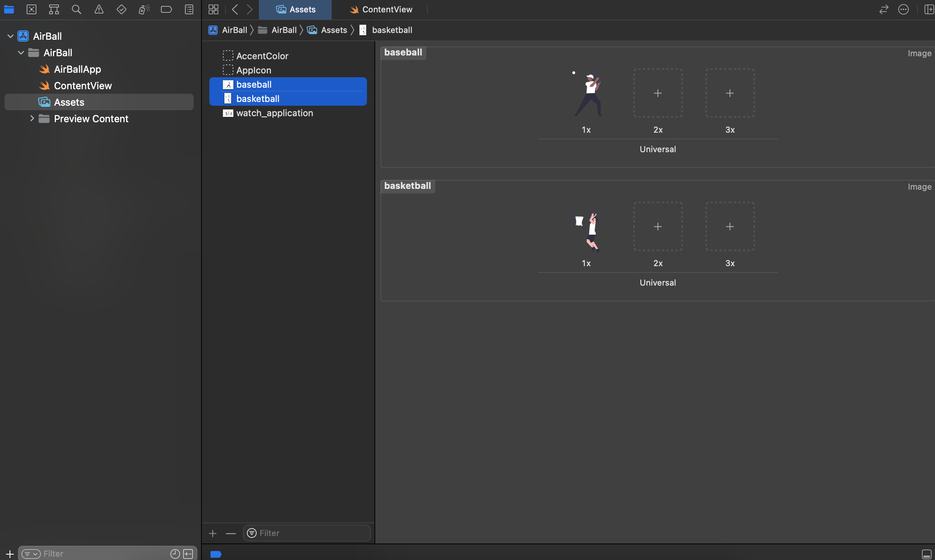Show the issue navigator warning icon
The image size is (935, 560).
(99, 9)
